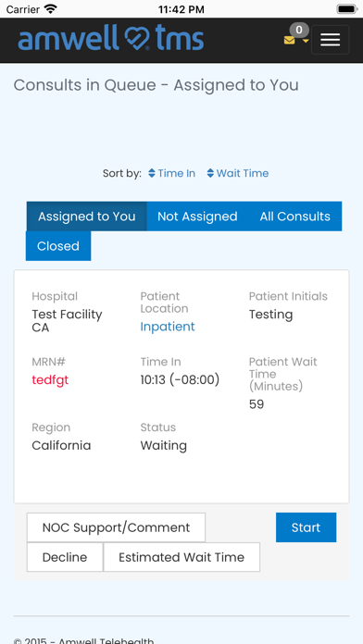363x644 pixels.
Task: Open the hamburger navigation menu
Action: 330,40
